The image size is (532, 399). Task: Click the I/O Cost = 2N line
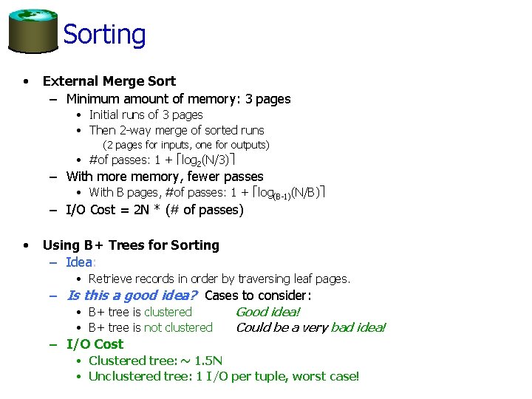pos(154,210)
